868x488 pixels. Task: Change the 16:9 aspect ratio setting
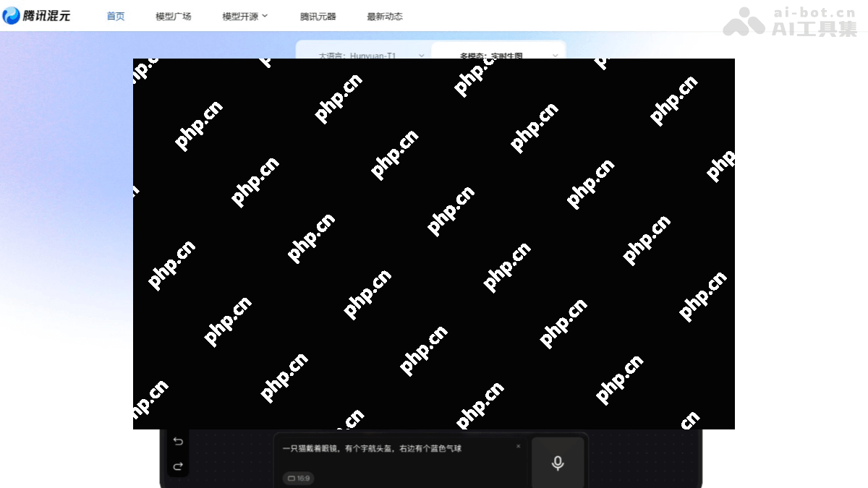298,478
